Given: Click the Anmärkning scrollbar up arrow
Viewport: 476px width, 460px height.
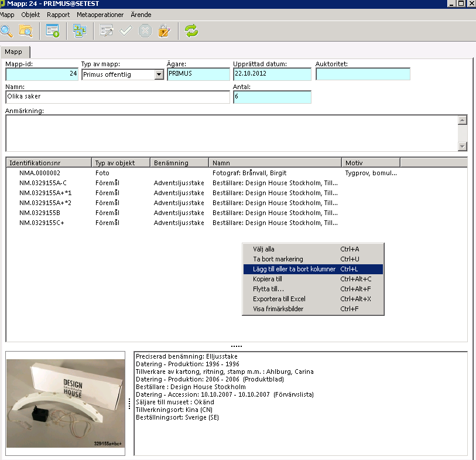Looking at the screenshot, I should click(462, 120).
